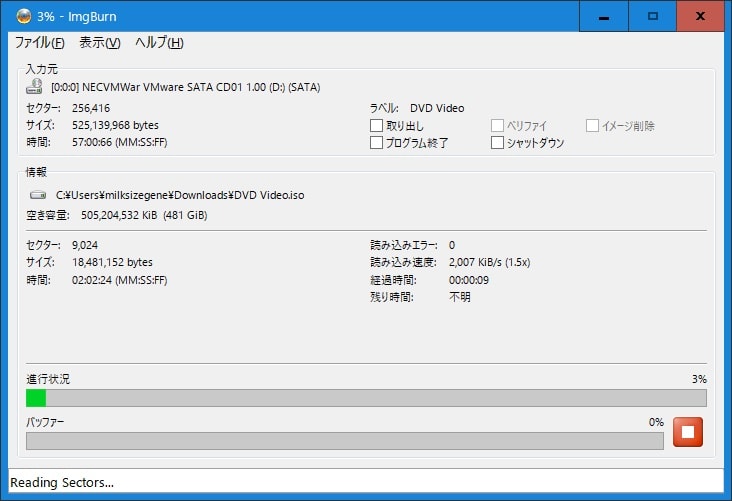
Task: Toggle the シャットダウン checkbox
Action: point(497,142)
